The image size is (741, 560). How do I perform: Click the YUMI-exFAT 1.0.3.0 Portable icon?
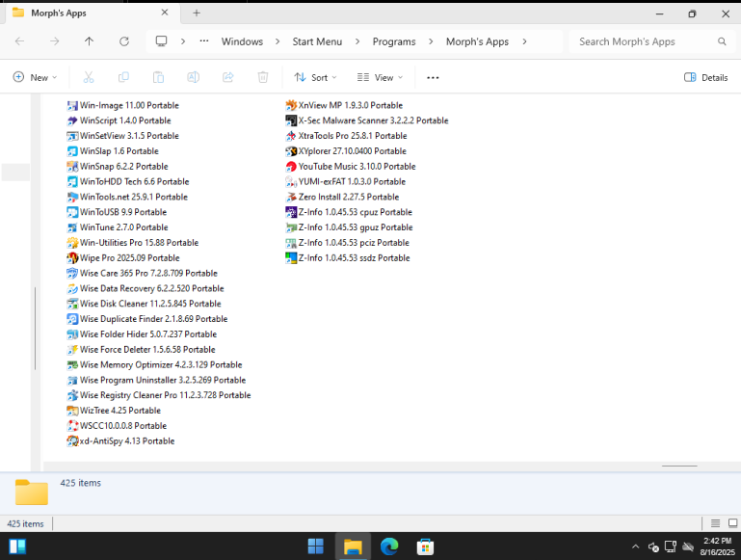(291, 182)
